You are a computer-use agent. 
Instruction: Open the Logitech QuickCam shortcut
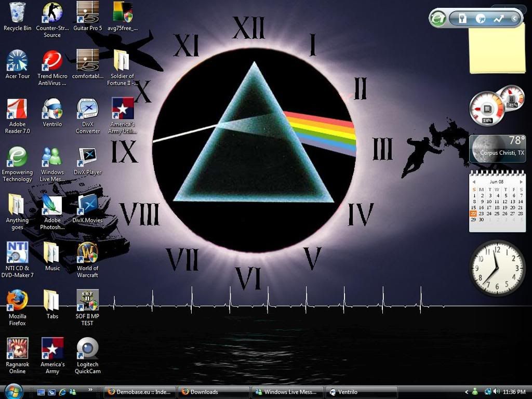(87, 349)
